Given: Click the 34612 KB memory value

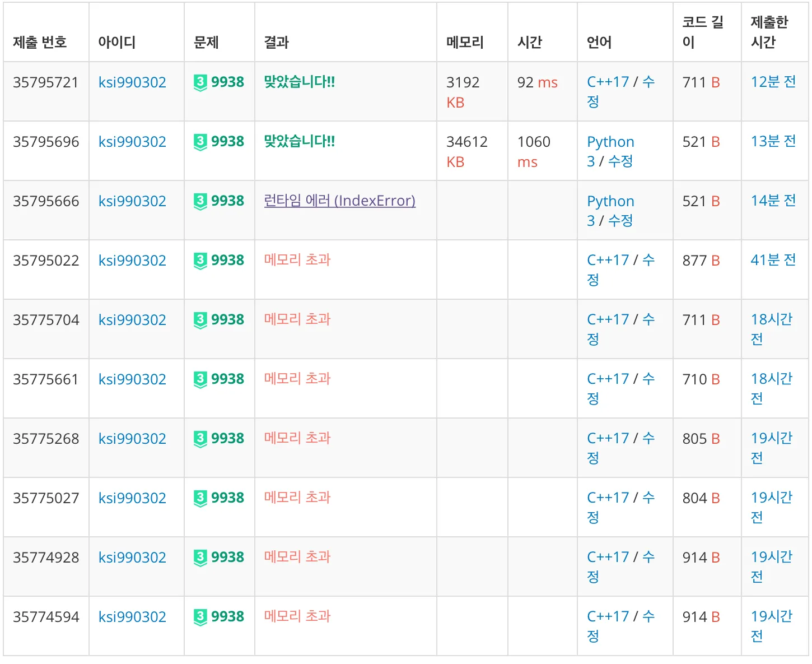Looking at the screenshot, I should coord(466,152).
